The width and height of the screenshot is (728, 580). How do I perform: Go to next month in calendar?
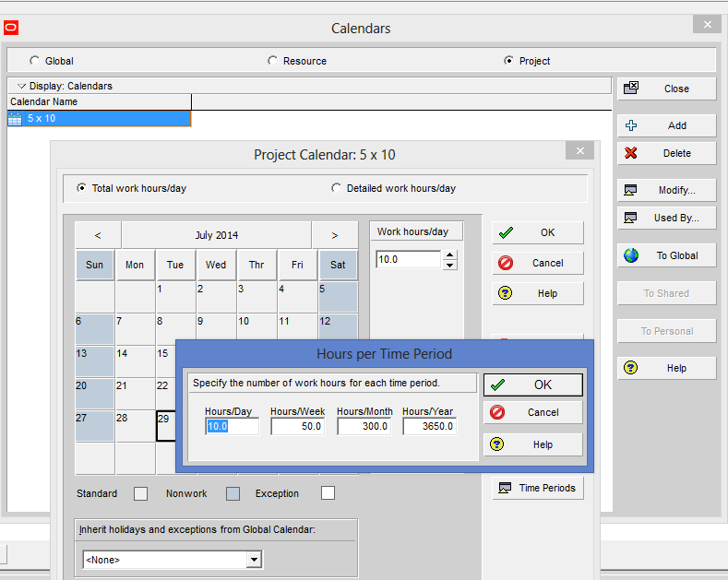335,235
